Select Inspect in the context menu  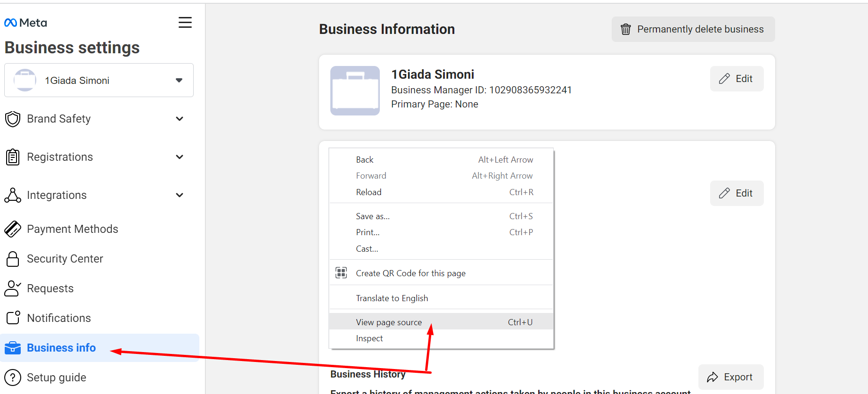[441, 338]
